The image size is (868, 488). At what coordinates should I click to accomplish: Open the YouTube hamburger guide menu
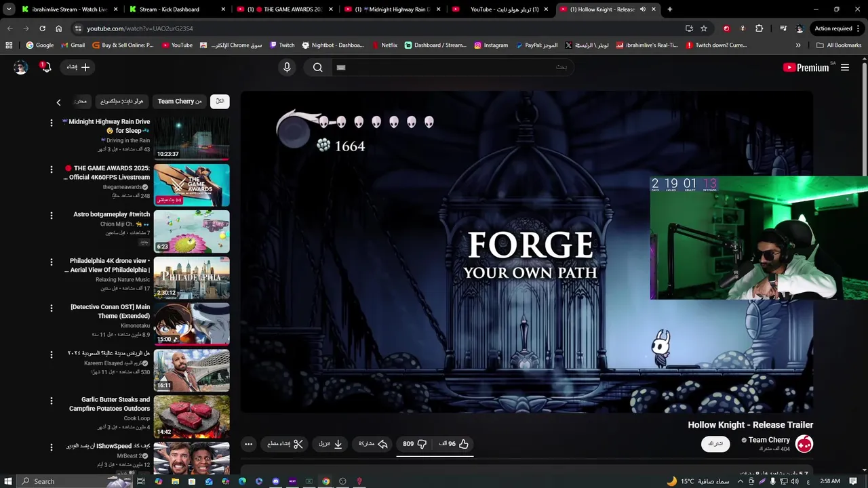pyautogui.click(x=845, y=67)
